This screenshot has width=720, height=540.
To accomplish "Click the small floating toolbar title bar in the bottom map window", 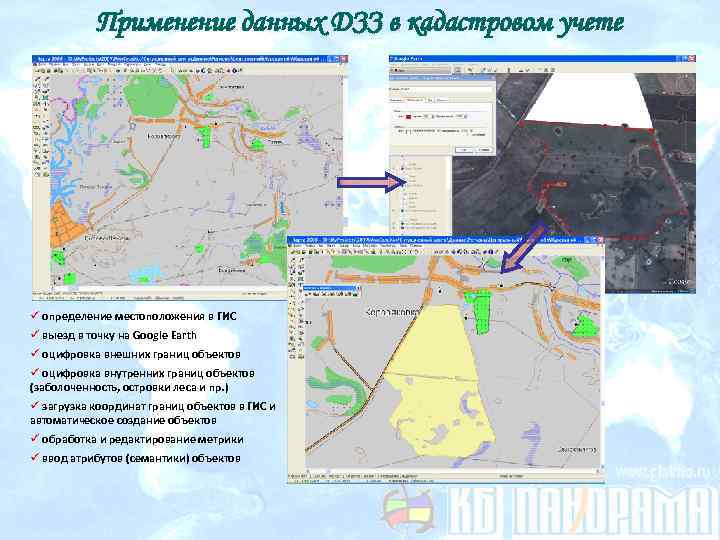I will (331, 288).
